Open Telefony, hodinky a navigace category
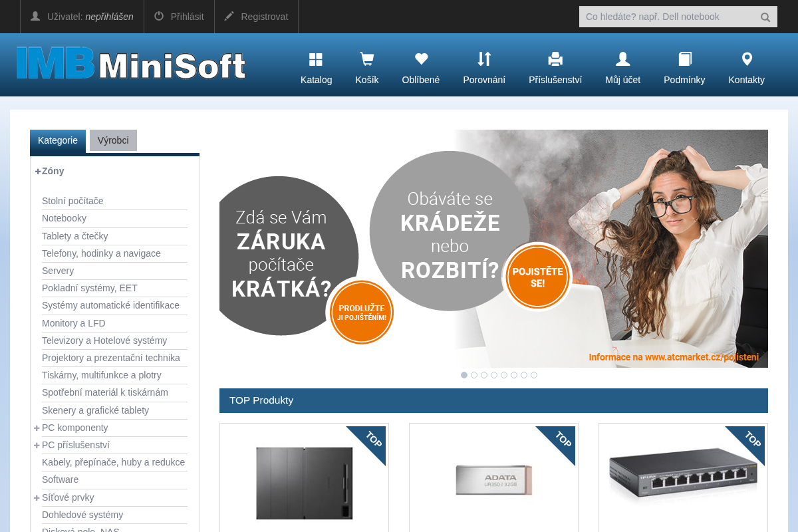The width and height of the screenshot is (798, 532). (101, 253)
